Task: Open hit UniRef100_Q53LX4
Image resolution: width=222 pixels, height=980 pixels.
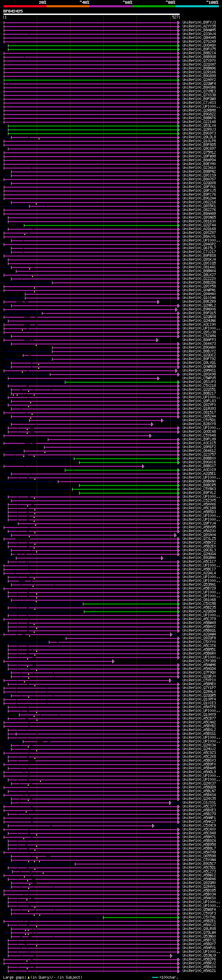Action: coord(199,125)
